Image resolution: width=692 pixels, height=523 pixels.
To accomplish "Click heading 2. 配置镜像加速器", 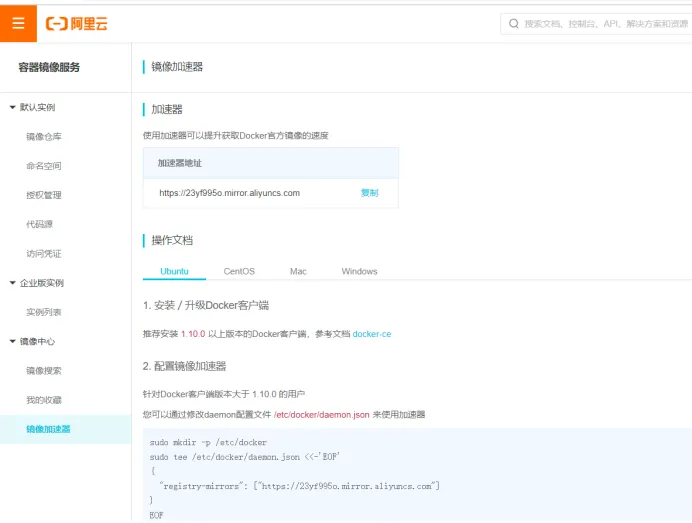I will (x=184, y=366).
